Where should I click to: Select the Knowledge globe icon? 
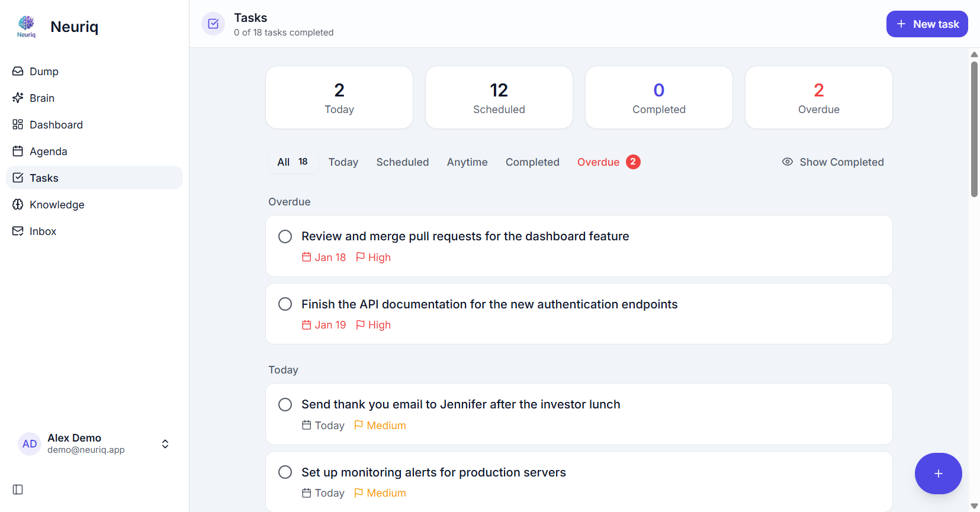coord(18,204)
